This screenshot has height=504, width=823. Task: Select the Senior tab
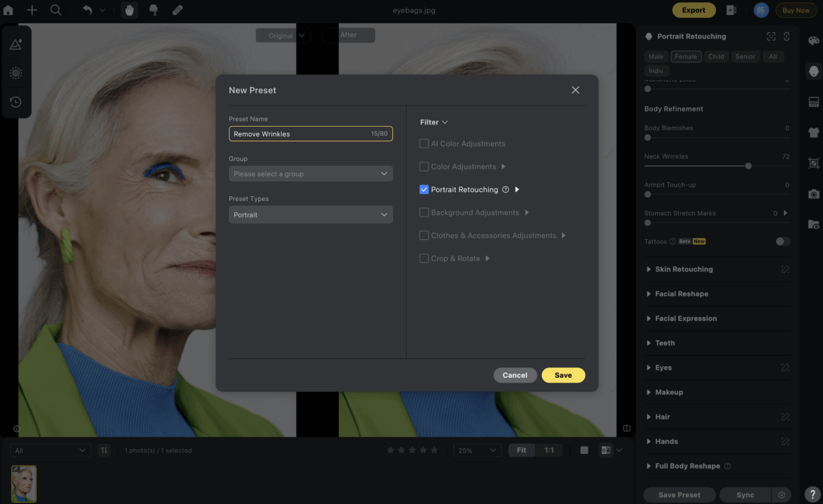[x=746, y=57]
